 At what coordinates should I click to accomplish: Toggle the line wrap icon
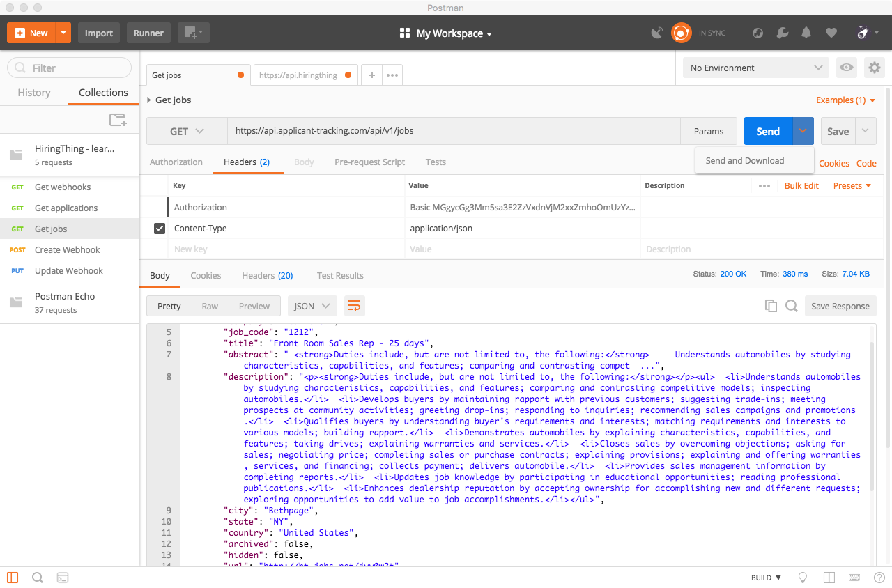point(355,306)
